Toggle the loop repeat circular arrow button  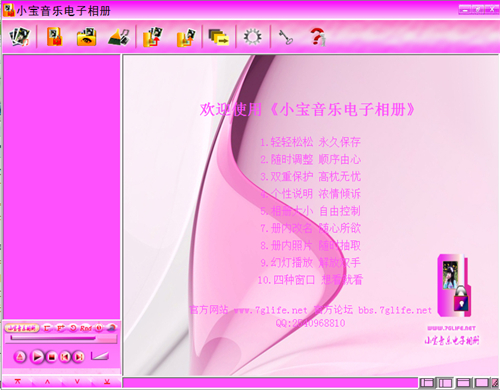[73, 328]
